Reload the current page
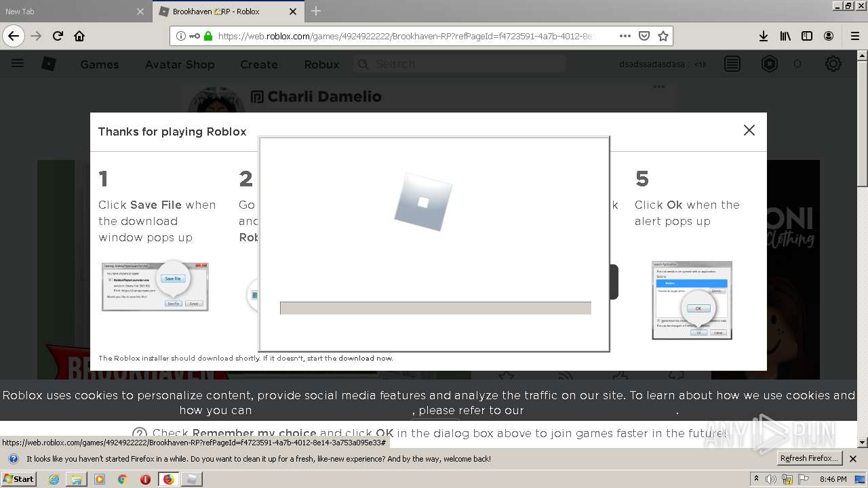 point(58,36)
